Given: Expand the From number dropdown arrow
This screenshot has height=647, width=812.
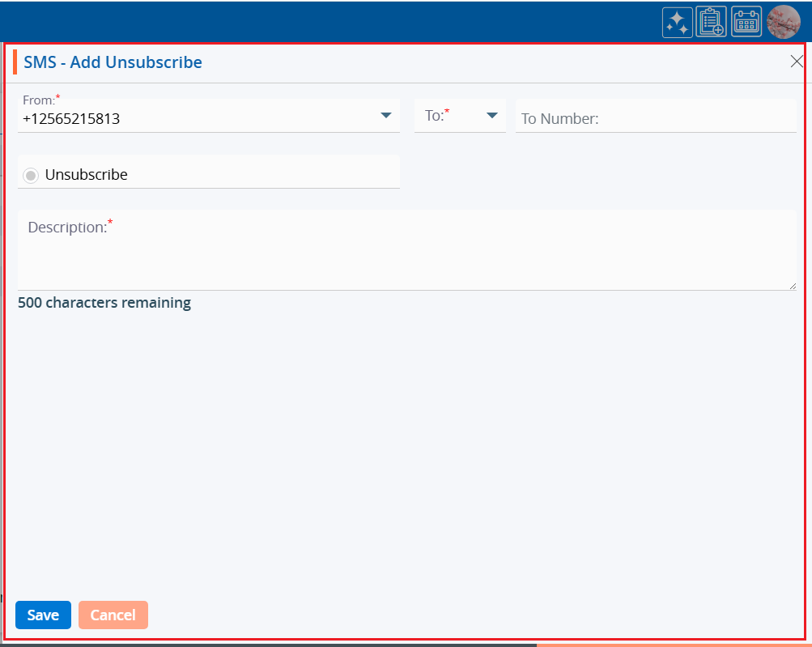Looking at the screenshot, I should 386,116.
